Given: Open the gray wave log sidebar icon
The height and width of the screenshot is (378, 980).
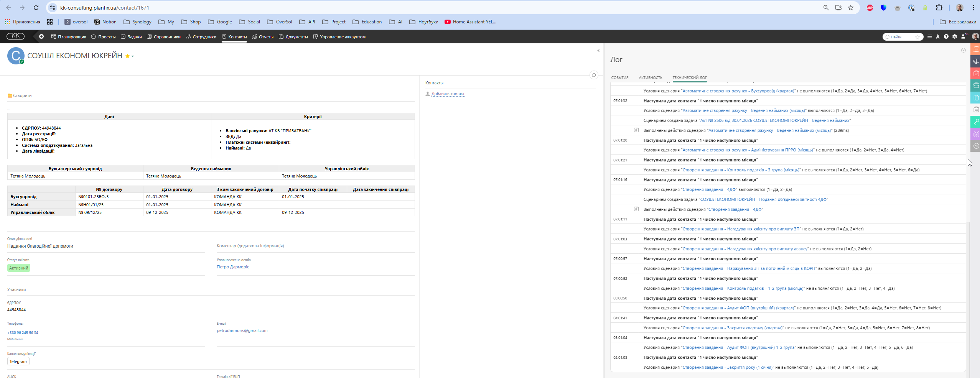Looking at the screenshot, I should click(976, 146).
